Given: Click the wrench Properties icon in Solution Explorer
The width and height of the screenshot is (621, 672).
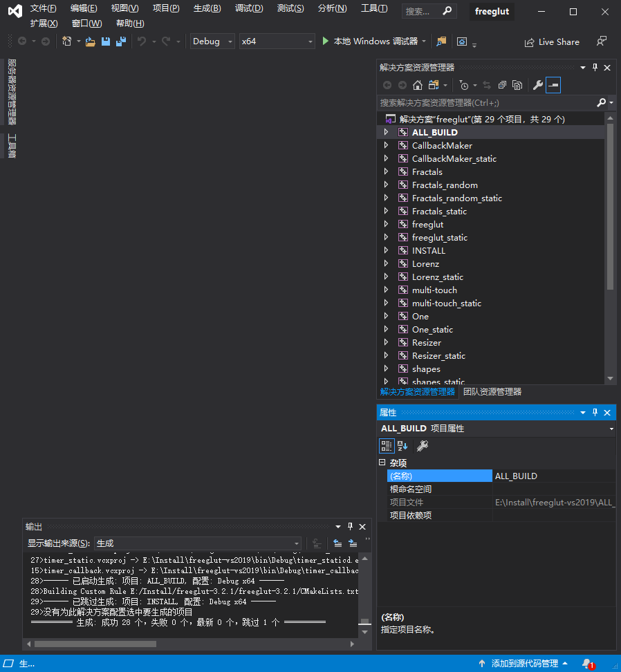Looking at the screenshot, I should click(538, 85).
